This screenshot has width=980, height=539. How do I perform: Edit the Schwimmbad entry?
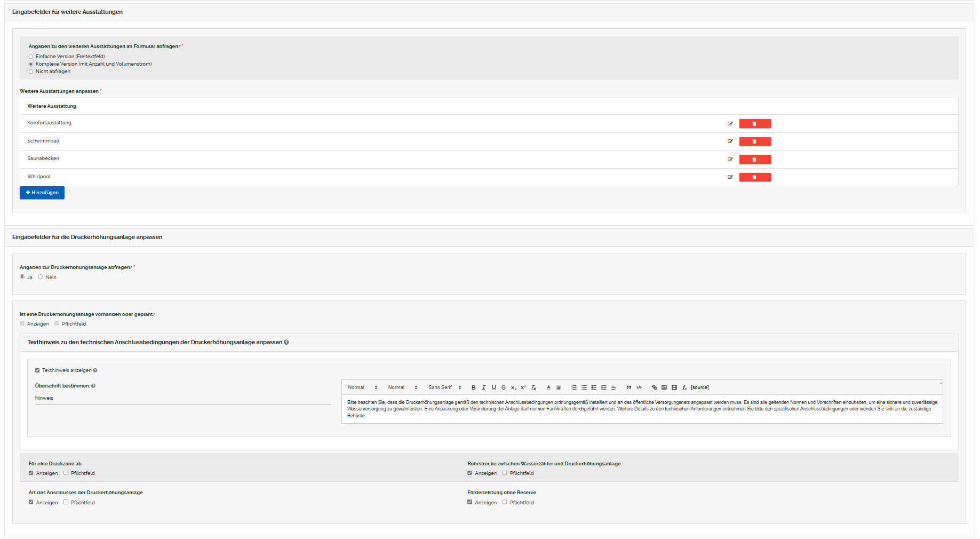pyautogui.click(x=730, y=141)
